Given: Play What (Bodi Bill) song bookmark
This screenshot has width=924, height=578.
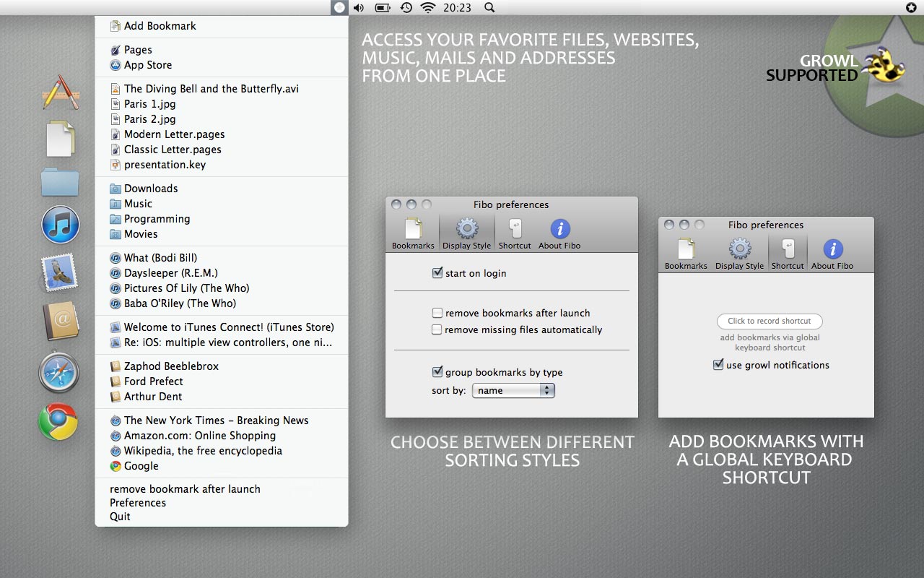Looking at the screenshot, I should click(222, 258).
